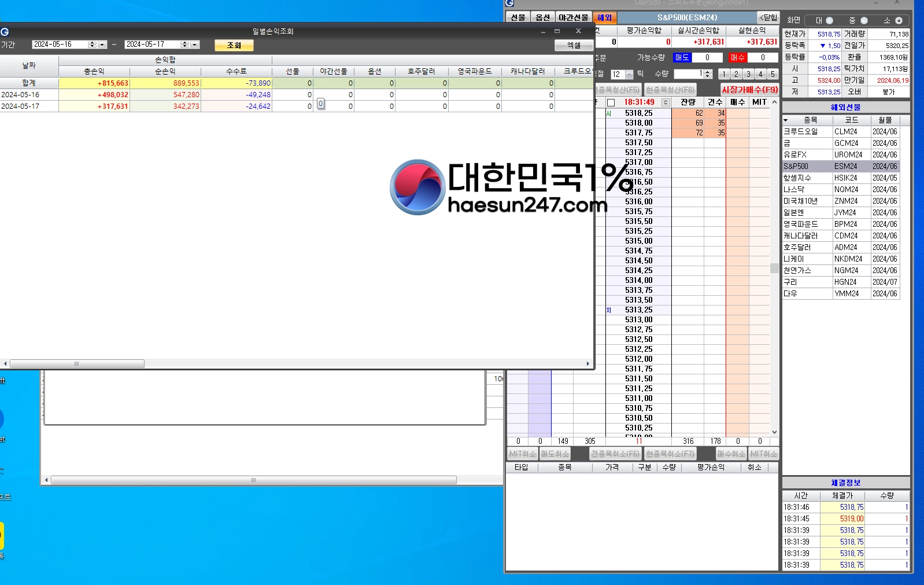Open the start date 2024-05-16 dropdown arrow
924x585 pixels.
point(102,45)
